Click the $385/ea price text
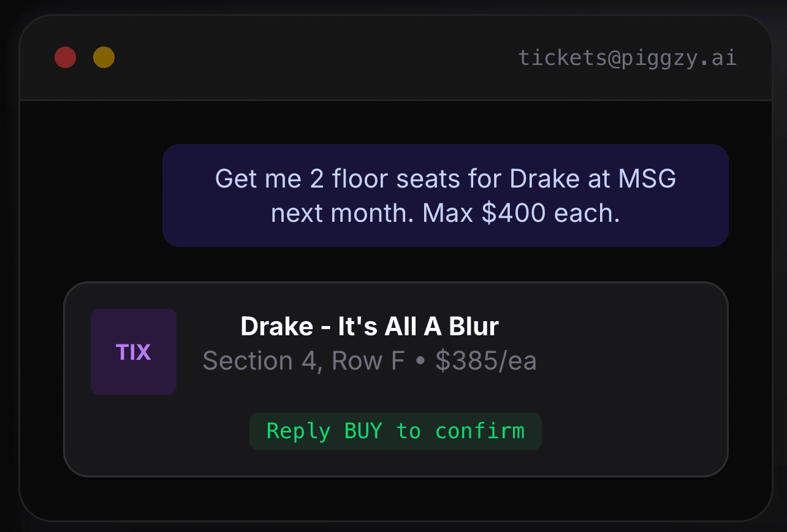The height and width of the screenshot is (532, 787). [486, 361]
